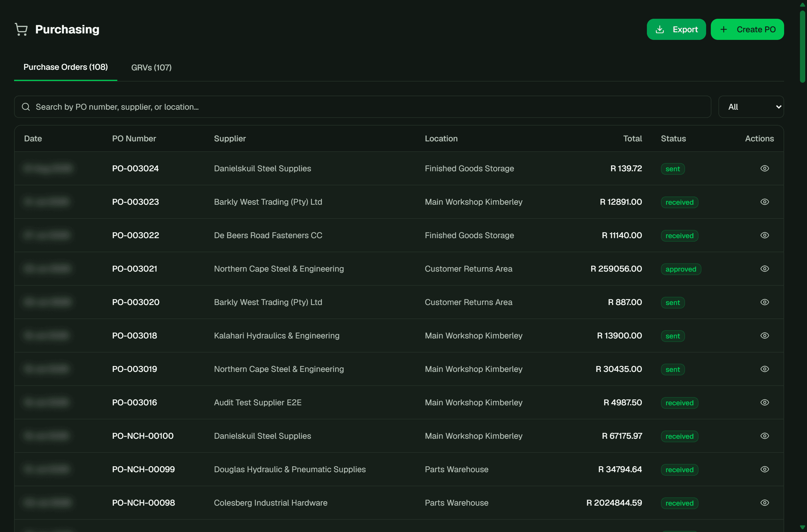Click total R 139.72 cell
Viewport: 807px width, 532px height.
coord(626,168)
